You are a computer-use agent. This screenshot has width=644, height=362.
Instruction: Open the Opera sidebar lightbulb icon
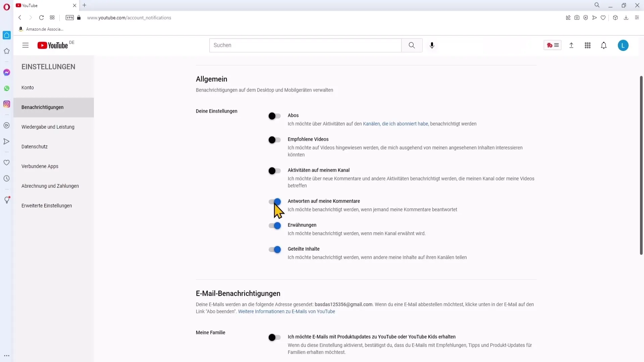tap(7, 200)
